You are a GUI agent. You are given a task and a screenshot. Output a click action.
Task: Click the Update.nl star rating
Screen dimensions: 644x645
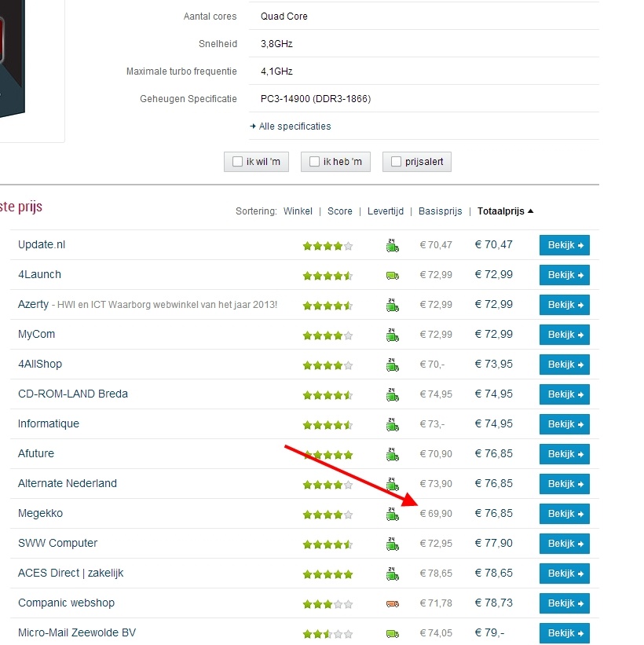tap(327, 246)
